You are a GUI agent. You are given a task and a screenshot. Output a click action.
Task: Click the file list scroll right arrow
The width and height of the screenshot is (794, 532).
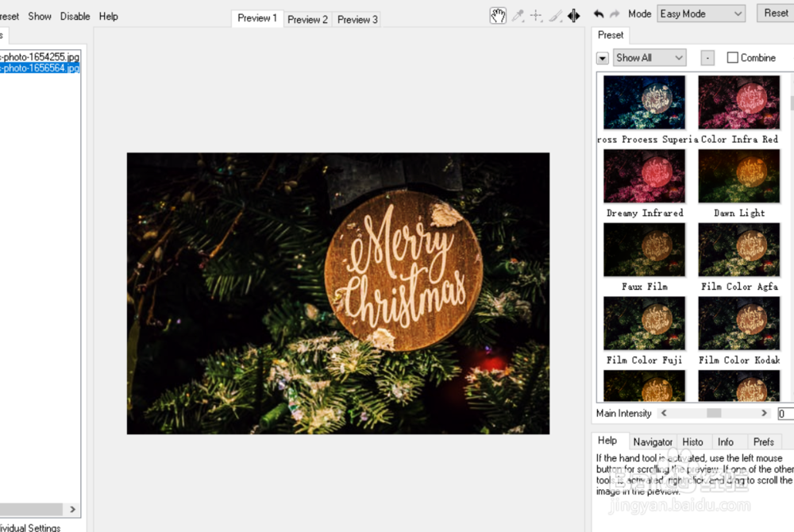click(x=72, y=509)
